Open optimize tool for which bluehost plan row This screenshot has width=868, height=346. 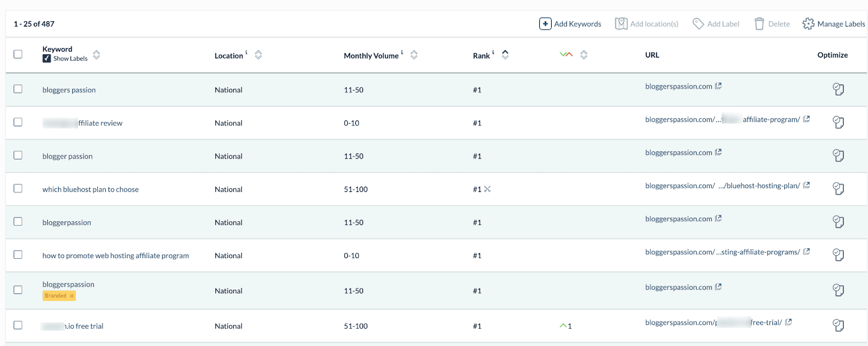[838, 189]
